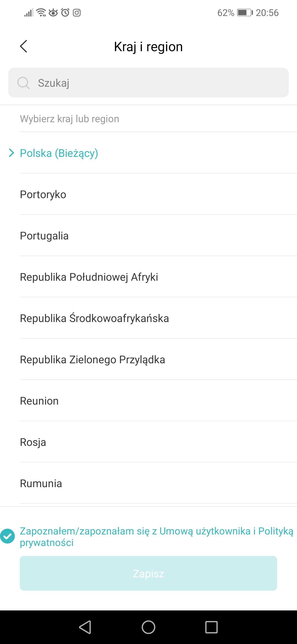The image size is (297, 644).
Task: Tap the battery indicator icon
Action: click(244, 13)
